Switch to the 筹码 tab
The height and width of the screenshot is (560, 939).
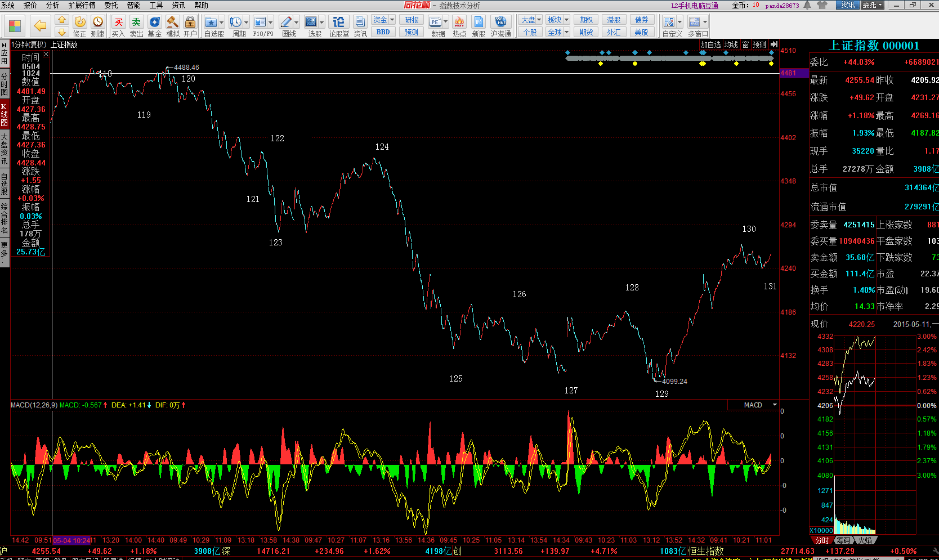(x=843, y=540)
